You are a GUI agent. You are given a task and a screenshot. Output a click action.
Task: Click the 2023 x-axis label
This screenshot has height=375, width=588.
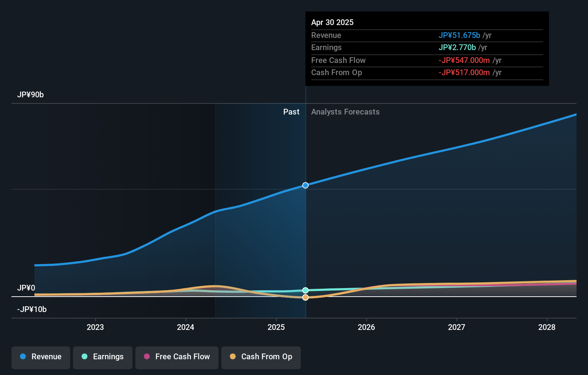[95, 327]
